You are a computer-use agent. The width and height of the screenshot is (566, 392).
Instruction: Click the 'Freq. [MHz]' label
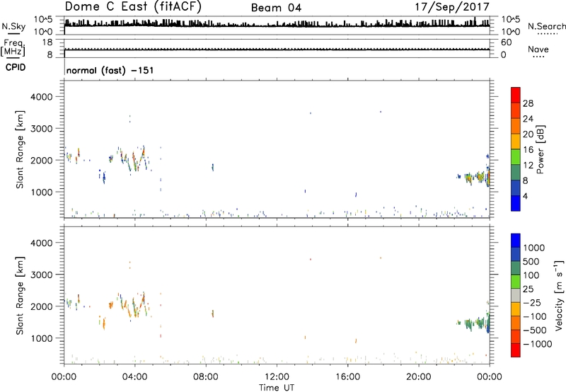point(13,48)
